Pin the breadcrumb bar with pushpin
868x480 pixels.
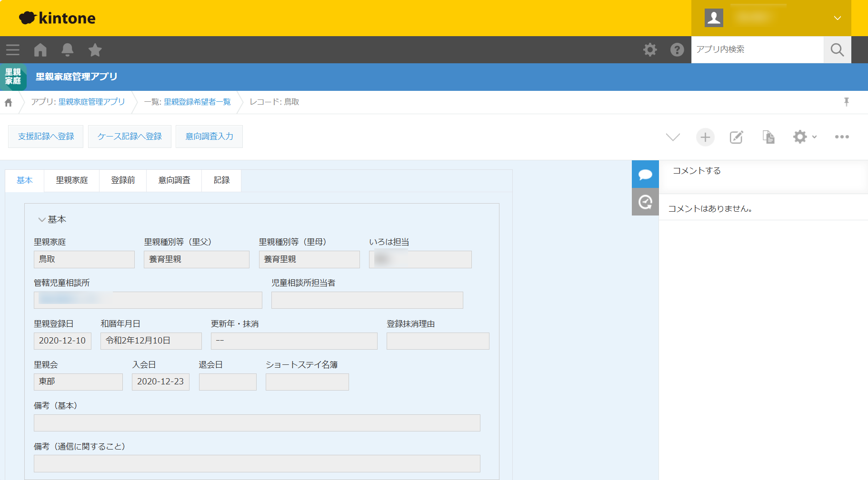846,102
